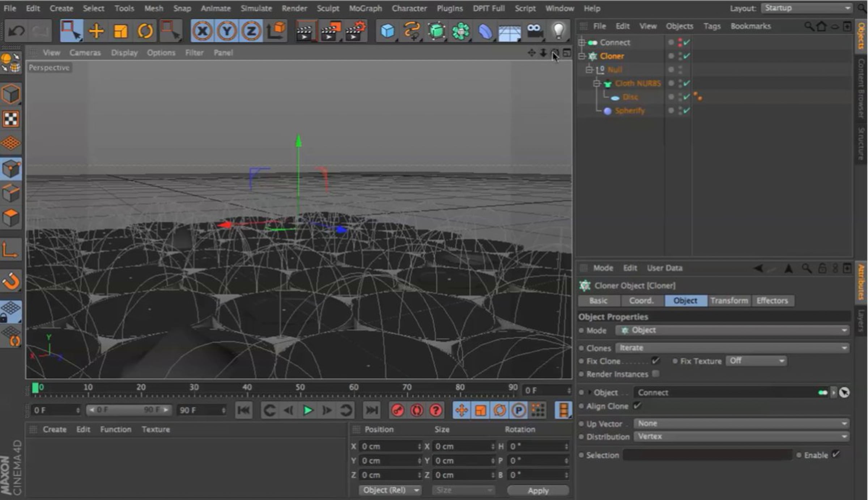Image resolution: width=868 pixels, height=500 pixels.
Task: Select the Disc object in tree
Action: [630, 97]
